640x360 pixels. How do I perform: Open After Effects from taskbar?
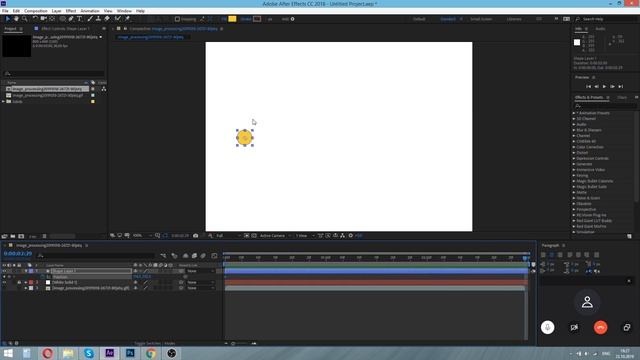coord(109,353)
